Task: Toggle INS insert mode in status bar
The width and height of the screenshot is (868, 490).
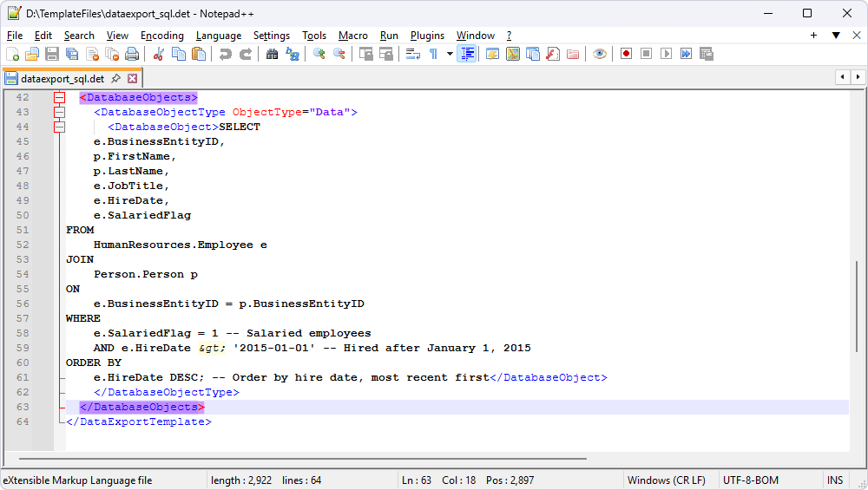Action: [x=835, y=480]
